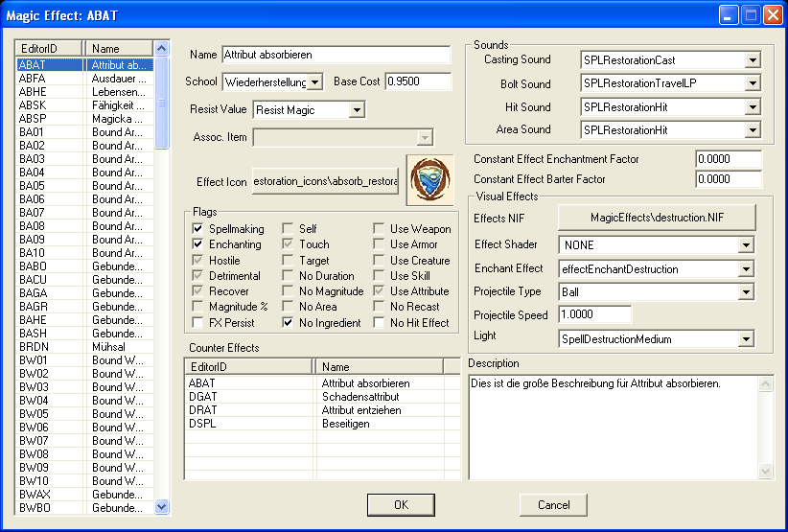Select the BABO effect row
Screen dimensions: 788x532
84,266
